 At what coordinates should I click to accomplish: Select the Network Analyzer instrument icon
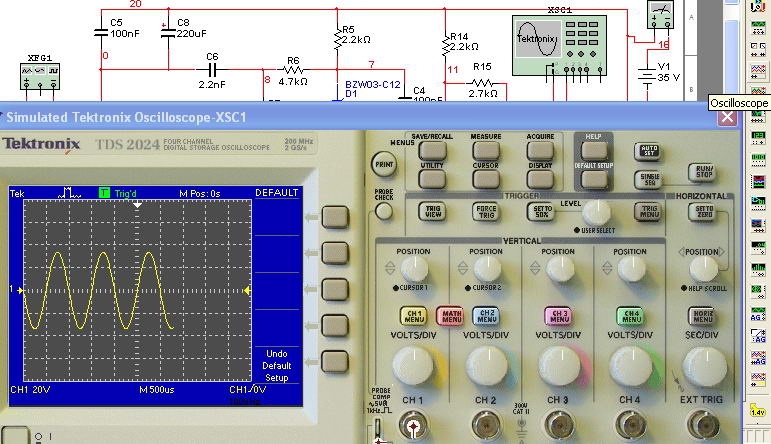(x=758, y=290)
